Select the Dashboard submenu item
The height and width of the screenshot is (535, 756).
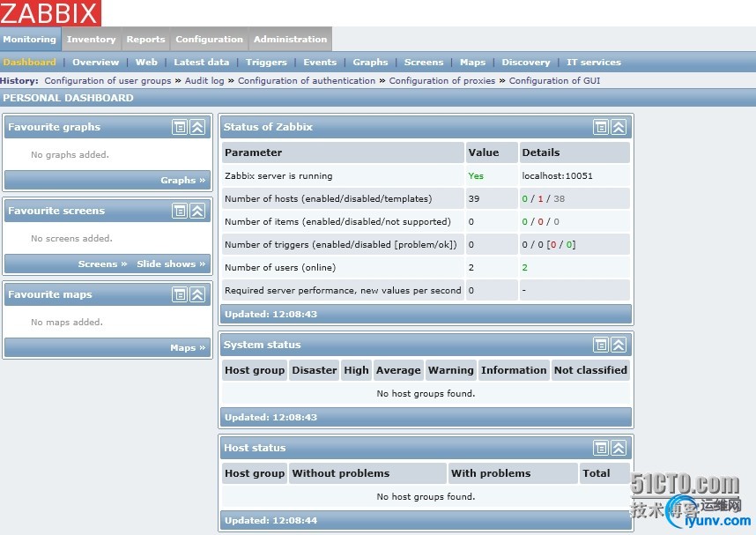tap(29, 63)
